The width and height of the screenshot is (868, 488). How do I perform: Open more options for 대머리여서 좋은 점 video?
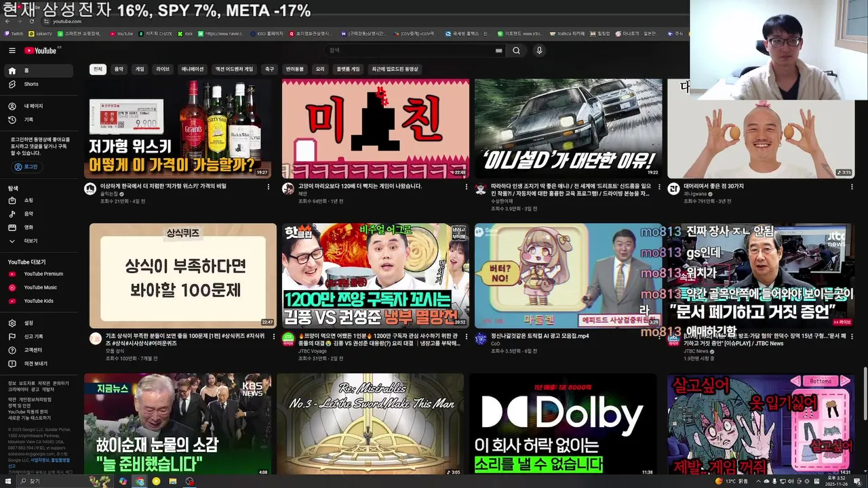(851, 186)
